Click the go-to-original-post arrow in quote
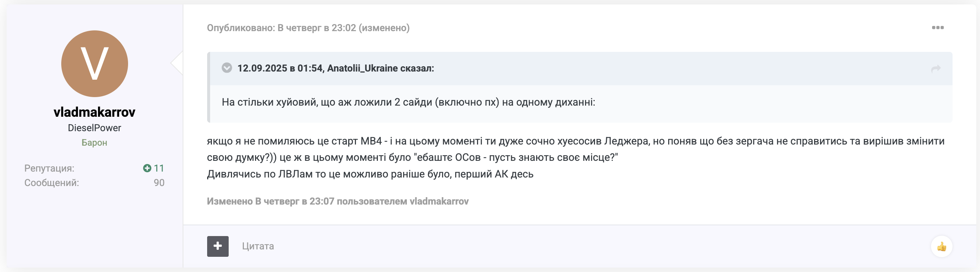 point(935,69)
